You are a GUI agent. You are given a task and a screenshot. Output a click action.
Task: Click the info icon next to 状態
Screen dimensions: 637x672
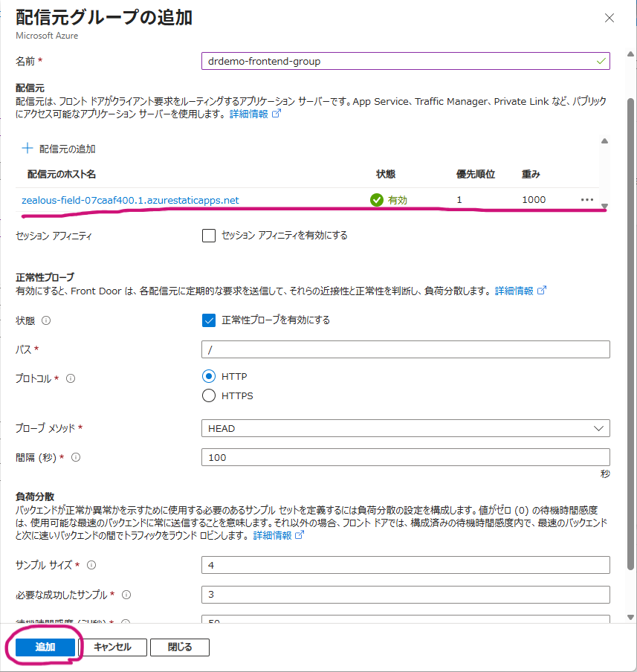coord(46,320)
